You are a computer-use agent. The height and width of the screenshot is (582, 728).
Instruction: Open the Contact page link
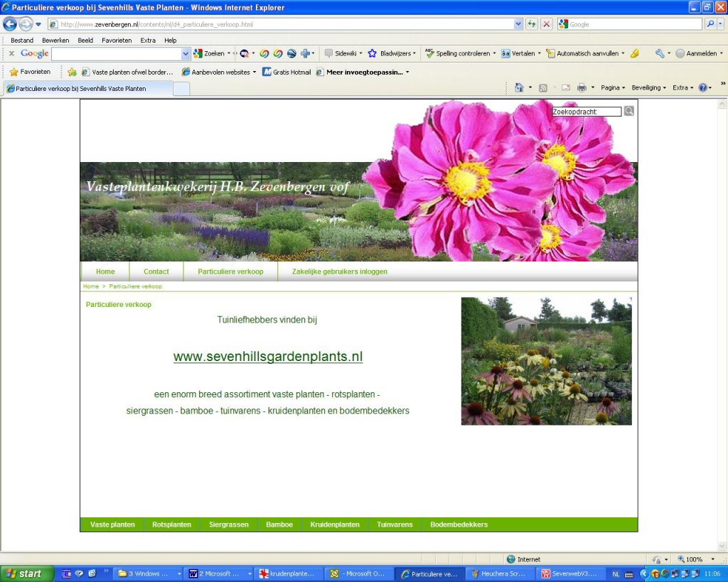[x=156, y=271]
